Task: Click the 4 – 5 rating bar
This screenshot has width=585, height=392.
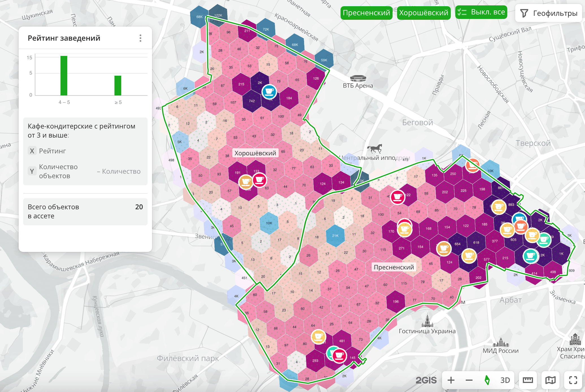Action: pyautogui.click(x=64, y=76)
